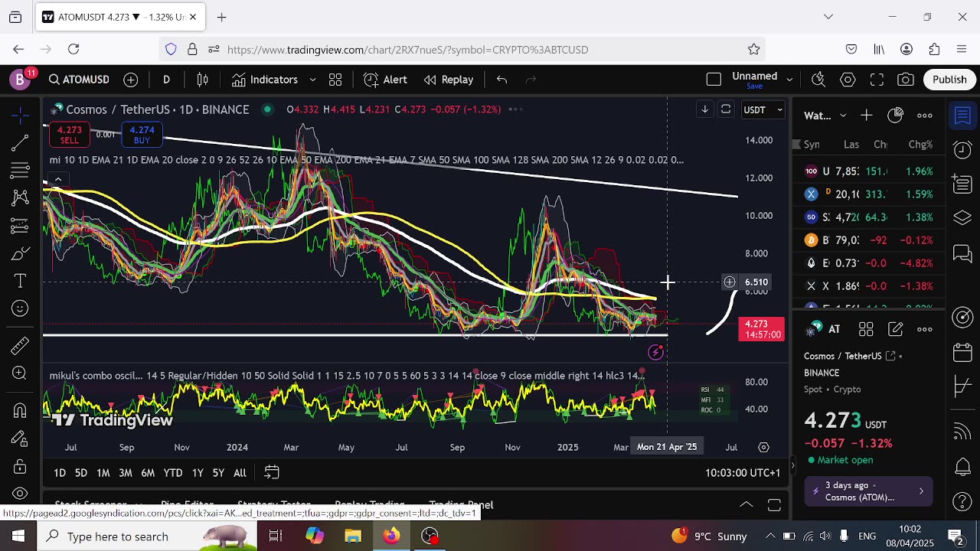Open the chart patterns tool group

21,198
